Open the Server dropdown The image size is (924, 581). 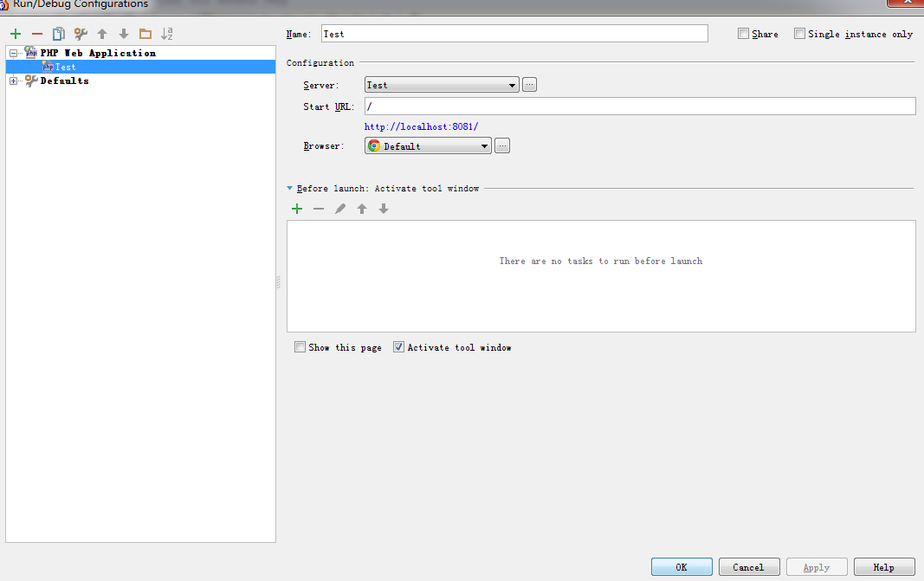442,85
